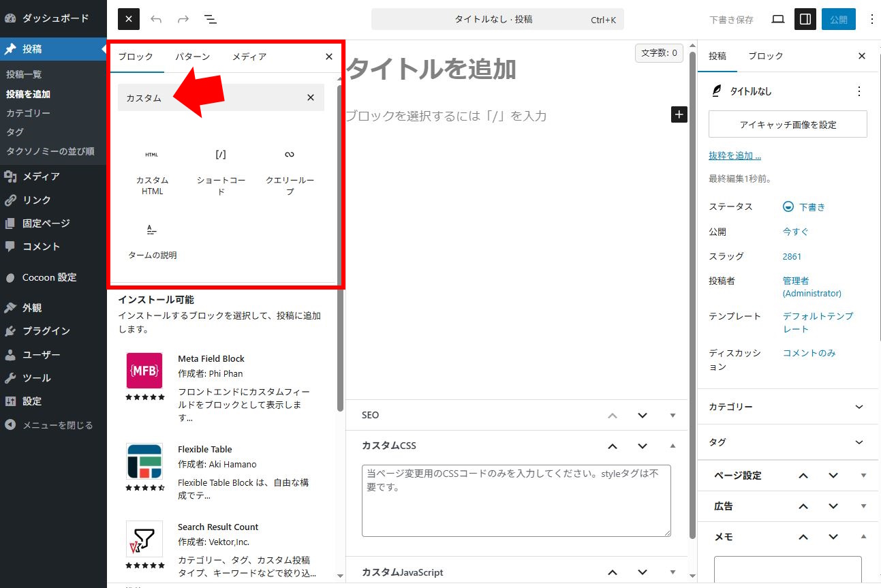Collapse the カスタムCSS panel triangle
The height and width of the screenshot is (588, 881).
[673, 446]
